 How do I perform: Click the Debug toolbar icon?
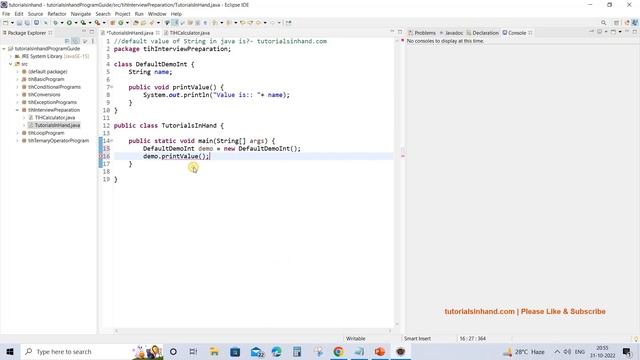tap(56, 23)
